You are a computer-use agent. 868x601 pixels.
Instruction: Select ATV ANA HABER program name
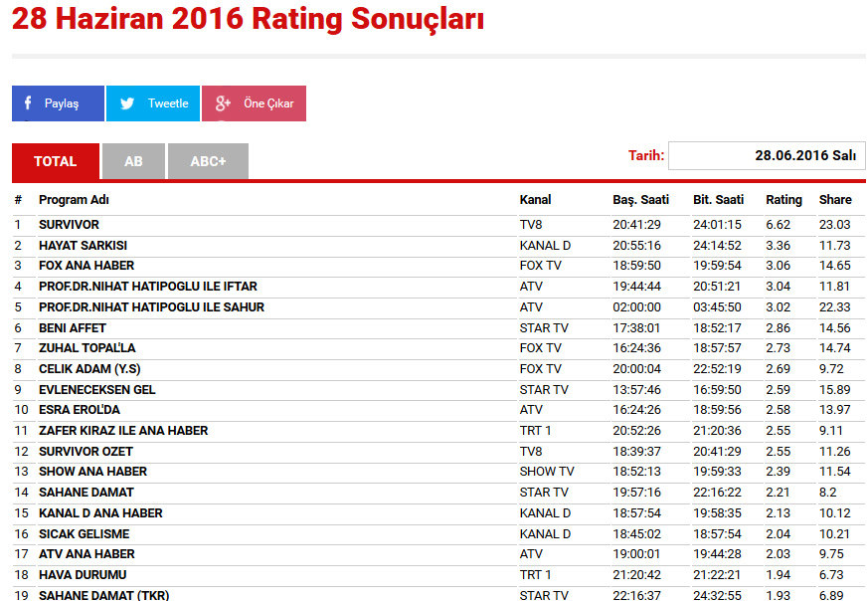coord(87,554)
